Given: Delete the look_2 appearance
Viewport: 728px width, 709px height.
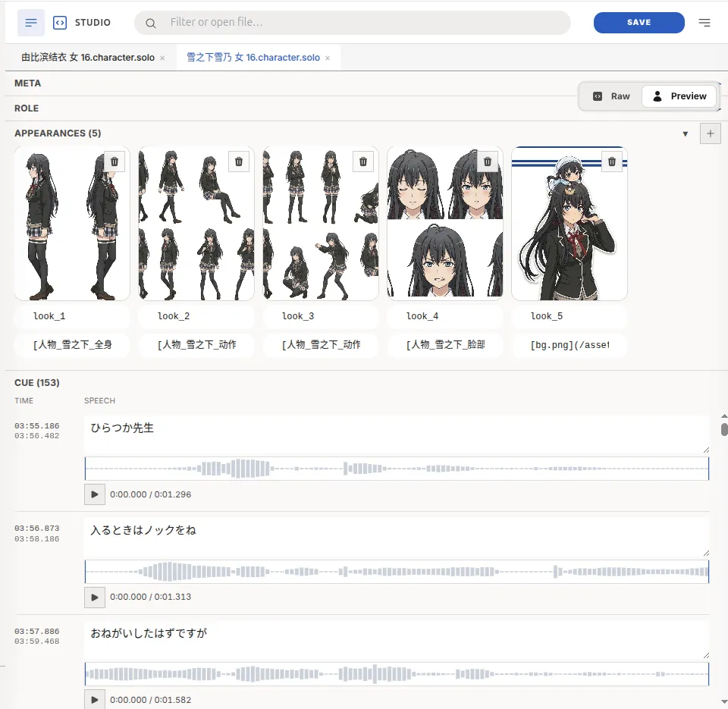Looking at the screenshot, I should (239, 162).
